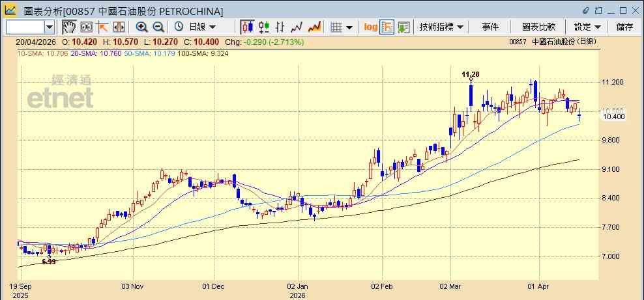Click the 00857 中國石油股份 (日線) label
The height and width of the screenshot is (300, 644).
[552, 42]
